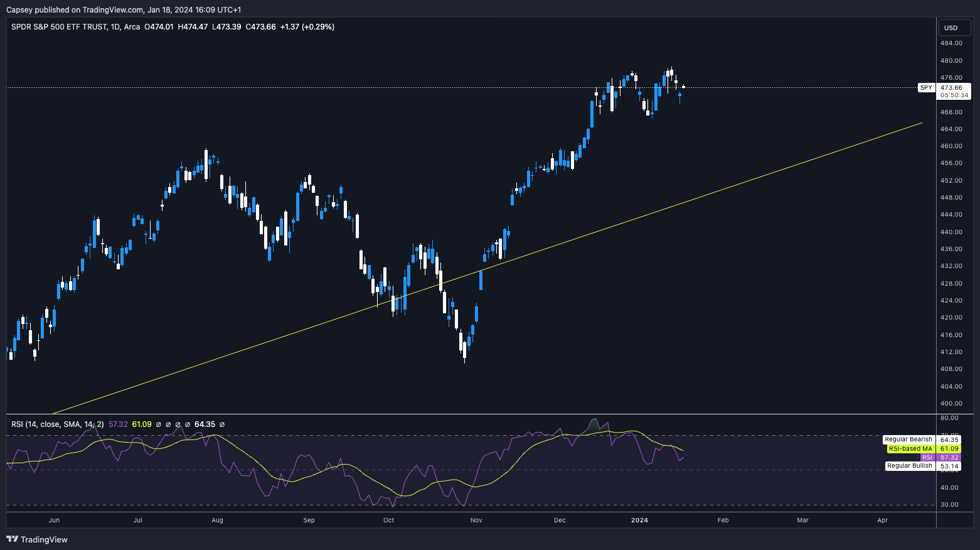Click the RSI indicator legend title
The image size is (980, 550).
click(58, 424)
